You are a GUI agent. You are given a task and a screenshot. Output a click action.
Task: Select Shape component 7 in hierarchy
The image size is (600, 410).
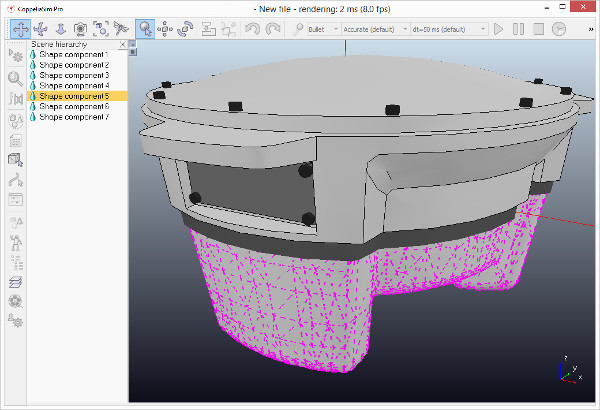click(x=74, y=117)
